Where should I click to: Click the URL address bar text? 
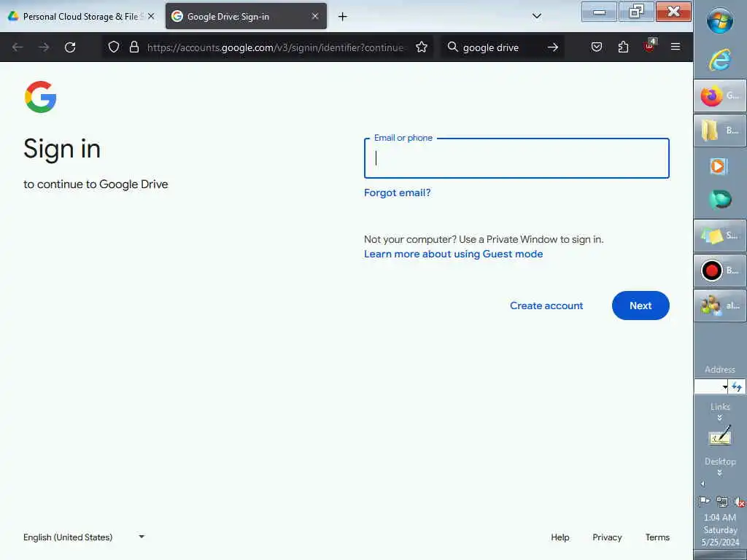tap(276, 47)
